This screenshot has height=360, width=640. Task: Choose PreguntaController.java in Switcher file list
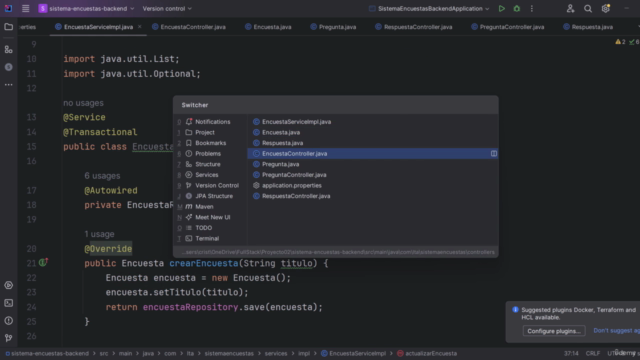click(373, 175)
